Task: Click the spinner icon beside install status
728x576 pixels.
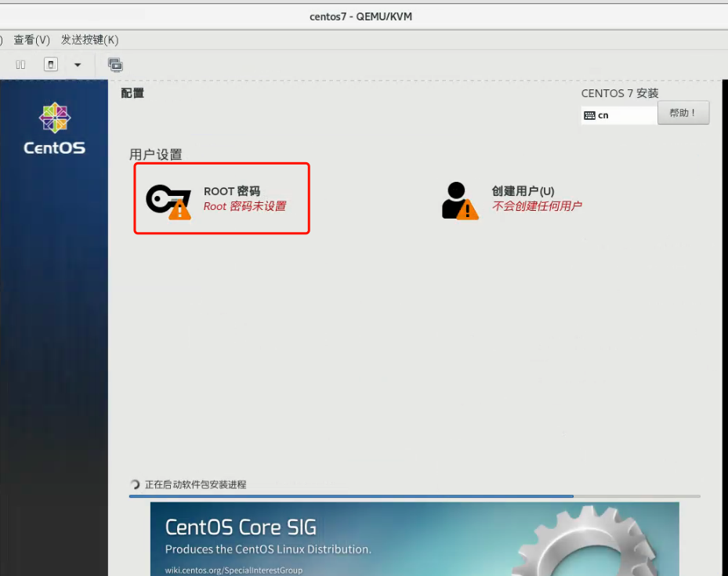Action: (135, 484)
